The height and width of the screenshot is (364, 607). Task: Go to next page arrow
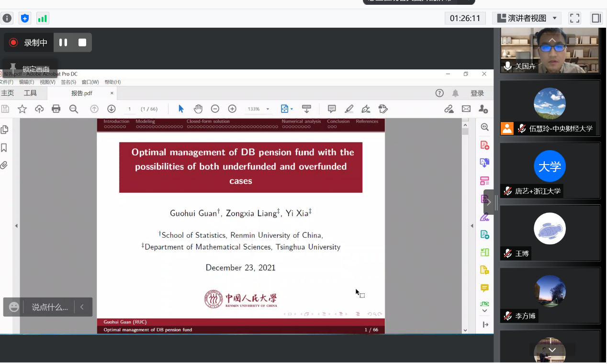tap(111, 109)
